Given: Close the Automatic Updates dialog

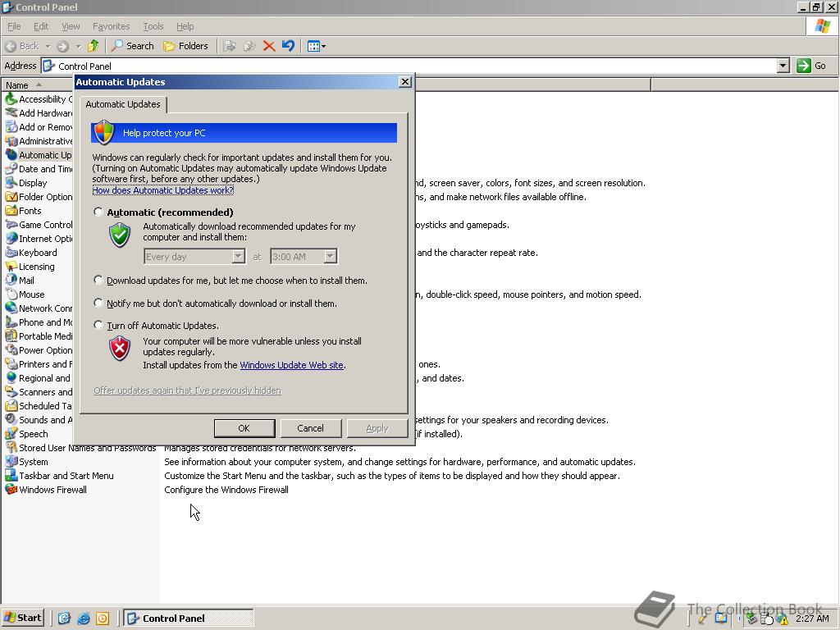Looking at the screenshot, I should click(x=405, y=81).
